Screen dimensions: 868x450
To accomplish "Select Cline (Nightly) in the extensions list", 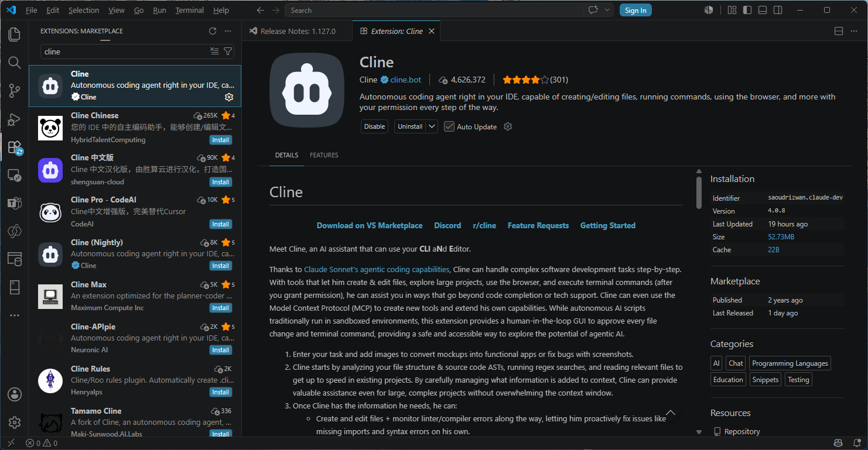I will pos(135,254).
